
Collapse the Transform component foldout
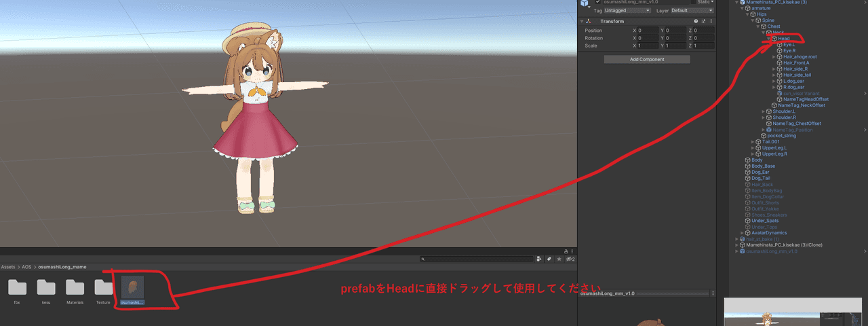(582, 21)
